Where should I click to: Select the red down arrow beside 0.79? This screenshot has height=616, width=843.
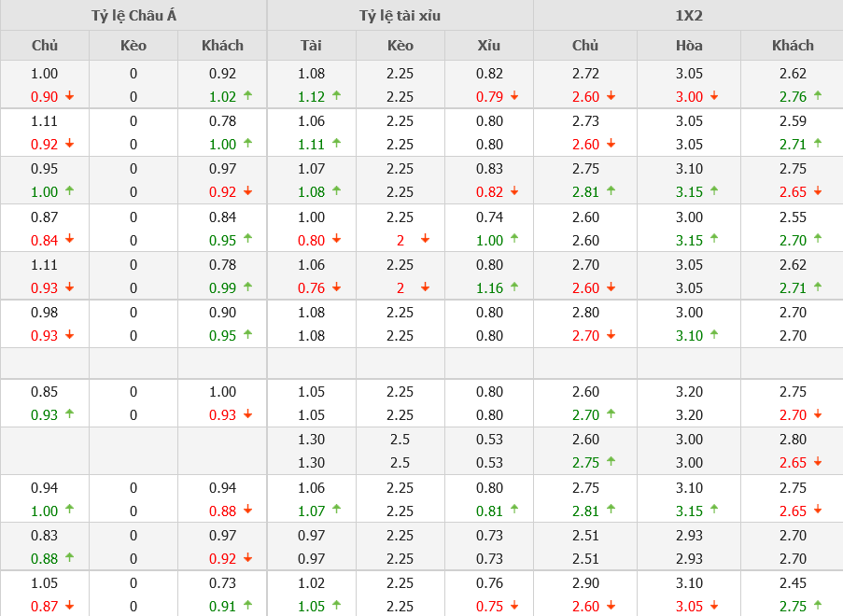pos(514,96)
